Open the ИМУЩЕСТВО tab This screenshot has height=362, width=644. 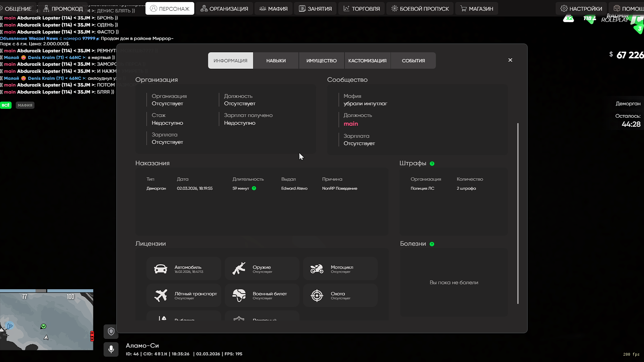coord(321,61)
